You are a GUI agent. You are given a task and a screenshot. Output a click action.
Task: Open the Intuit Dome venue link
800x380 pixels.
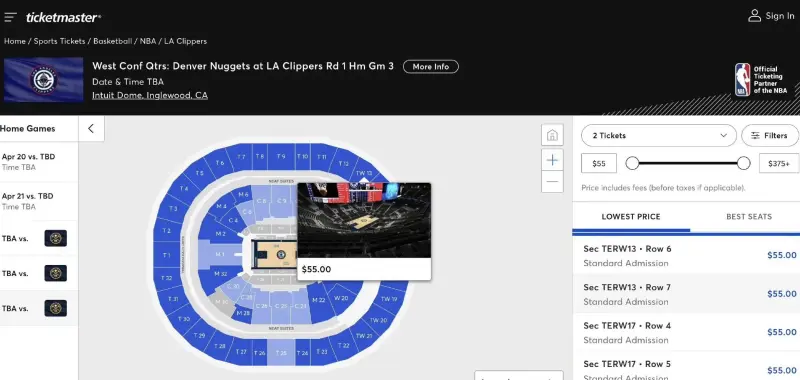click(x=149, y=95)
